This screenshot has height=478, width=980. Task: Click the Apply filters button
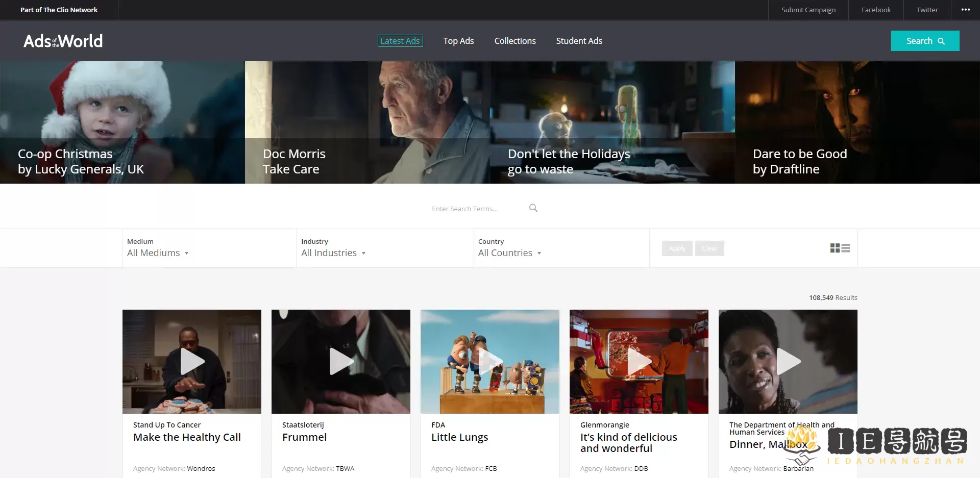pos(677,248)
